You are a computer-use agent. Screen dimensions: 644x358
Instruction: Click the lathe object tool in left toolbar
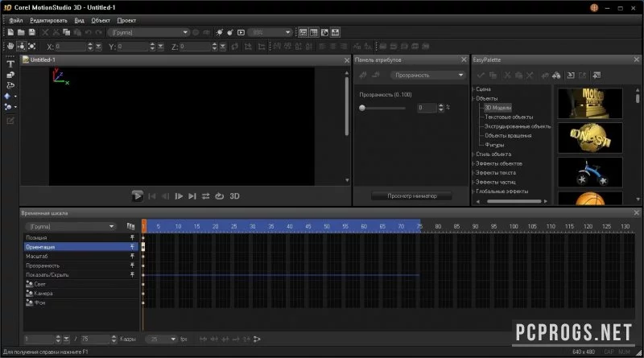[x=10, y=85]
